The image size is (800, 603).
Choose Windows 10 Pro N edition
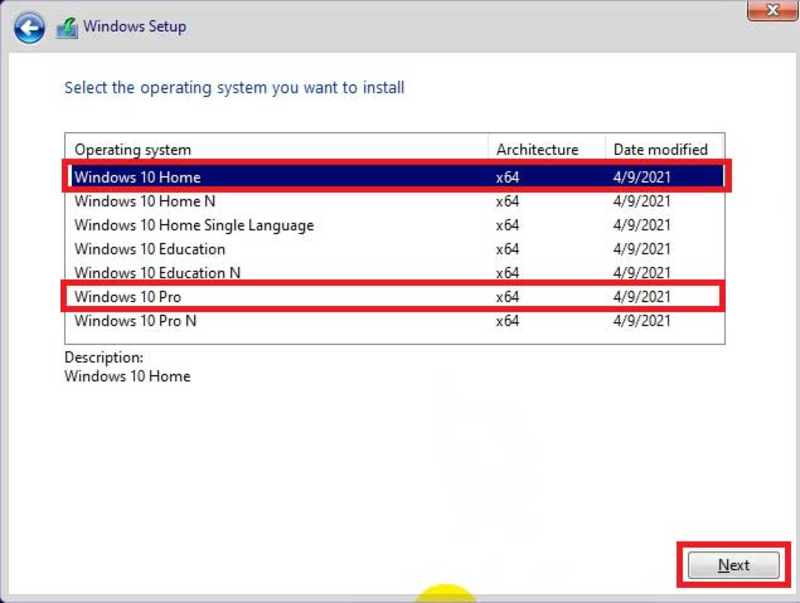pos(396,321)
